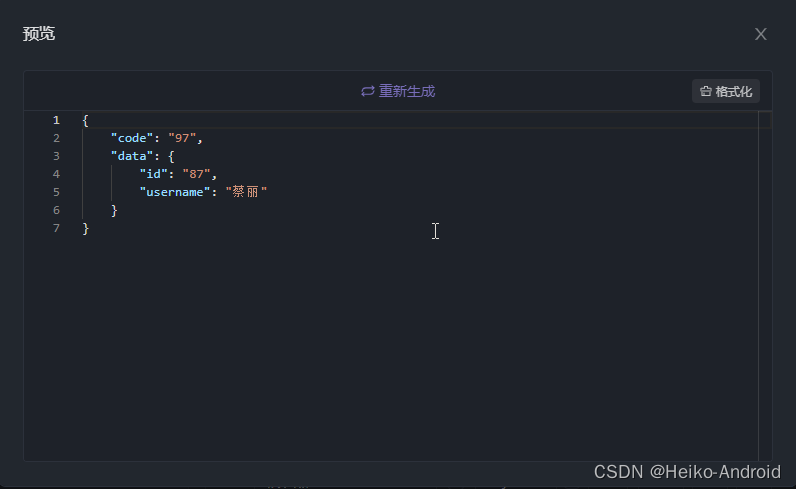This screenshot has height=489, width=796.
Task: Place cursor on the "id" key
Action: pos(153,174)
